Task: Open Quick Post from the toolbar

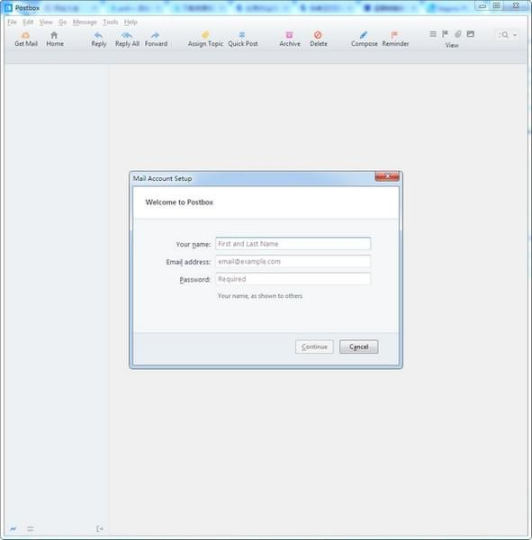Action: pos(242,39)
